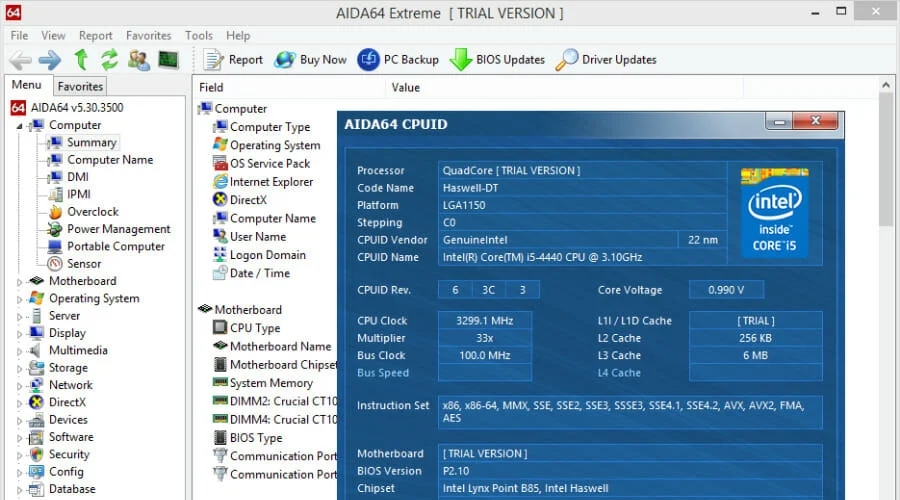Click the Logon Domain field icon
900x500 pixels.
[x=220, y=254]
